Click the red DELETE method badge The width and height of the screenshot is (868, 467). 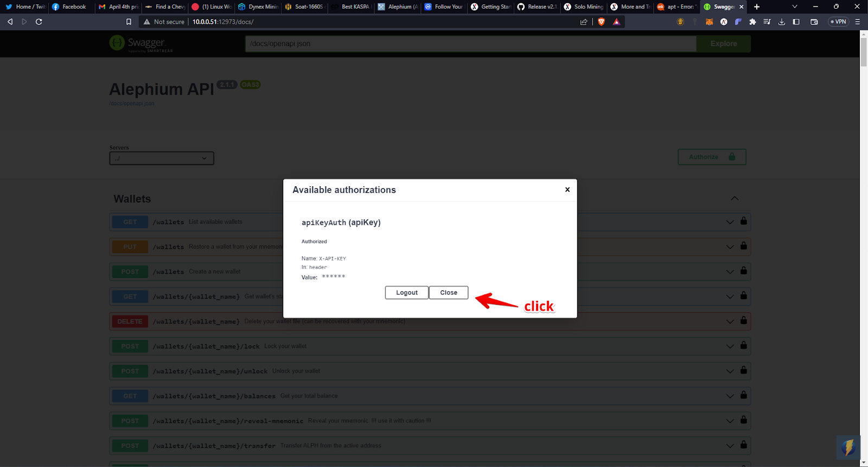point(130,321)
